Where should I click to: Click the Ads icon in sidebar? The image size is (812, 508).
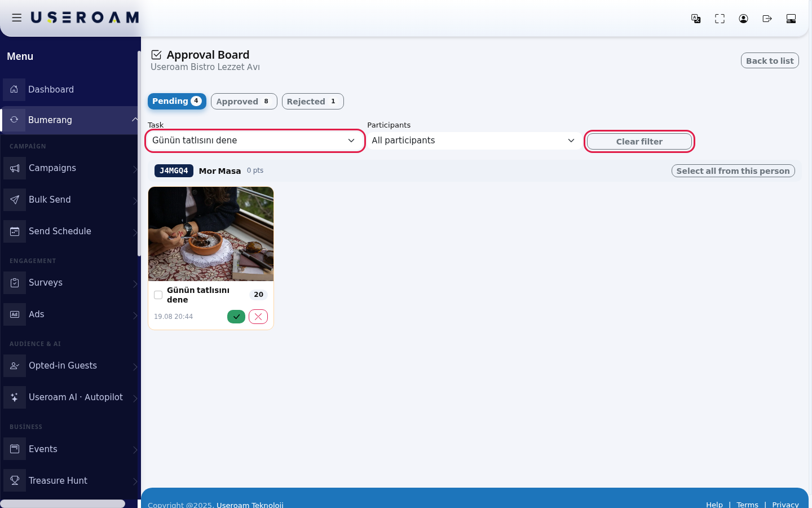[x=15, y=314]
